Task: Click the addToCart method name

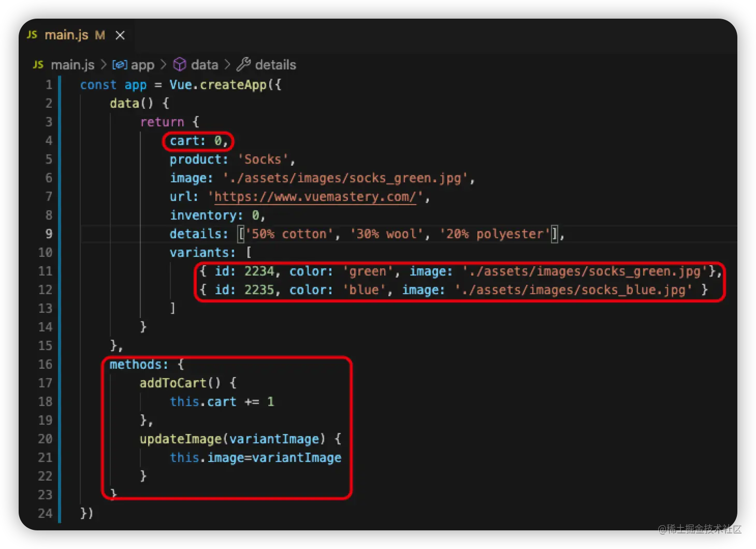Action: (173, 383)
